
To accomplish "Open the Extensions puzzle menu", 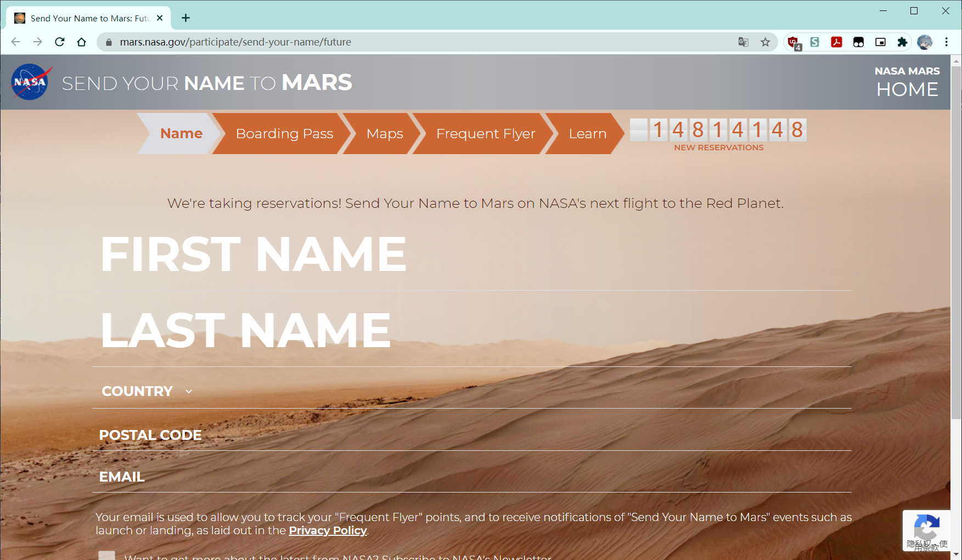I will (x=902, y=42).
